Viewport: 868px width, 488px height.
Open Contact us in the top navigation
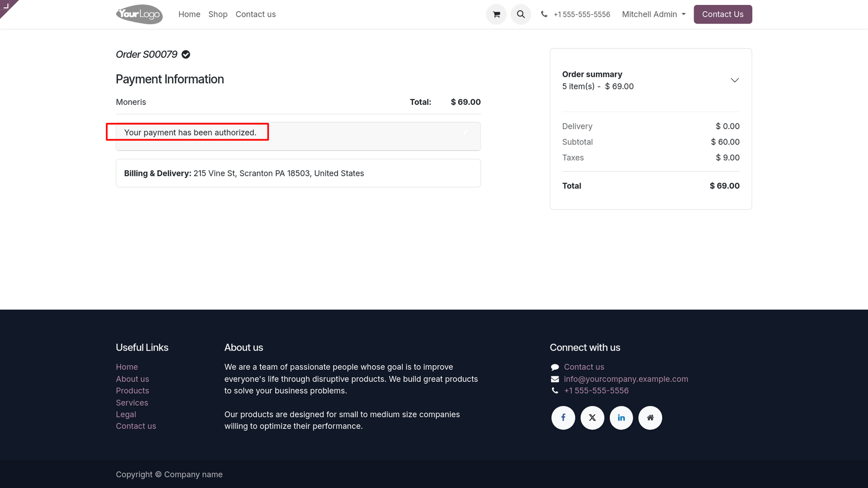coord(255,14)
